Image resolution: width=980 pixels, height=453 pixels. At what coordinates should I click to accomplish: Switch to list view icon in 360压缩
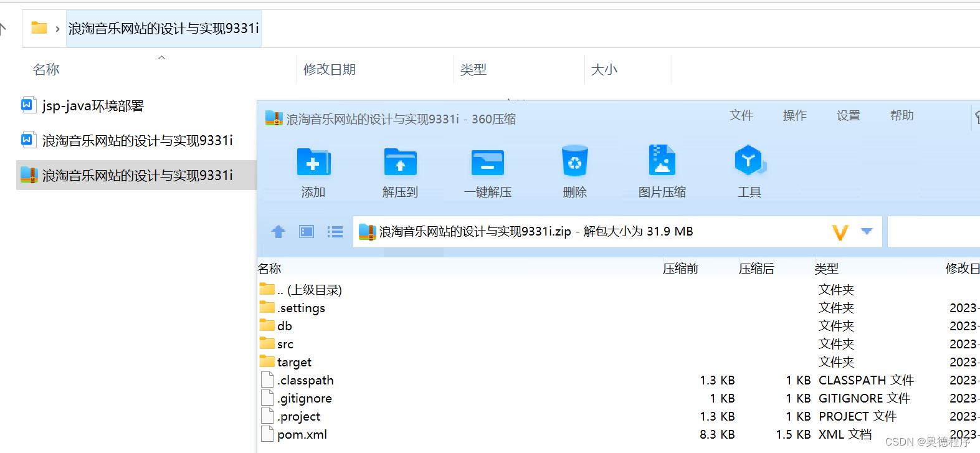[x=335, y=232]
